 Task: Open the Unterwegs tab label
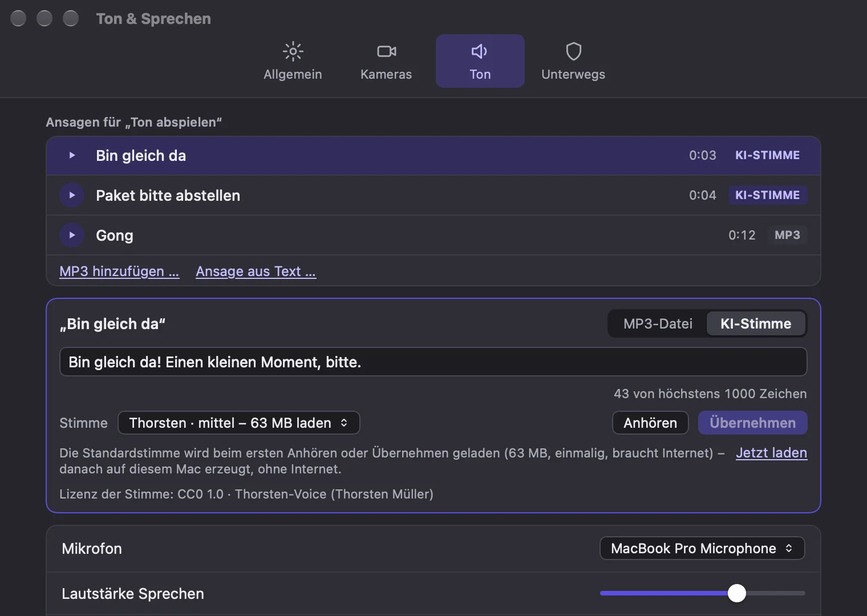[573, 74]
